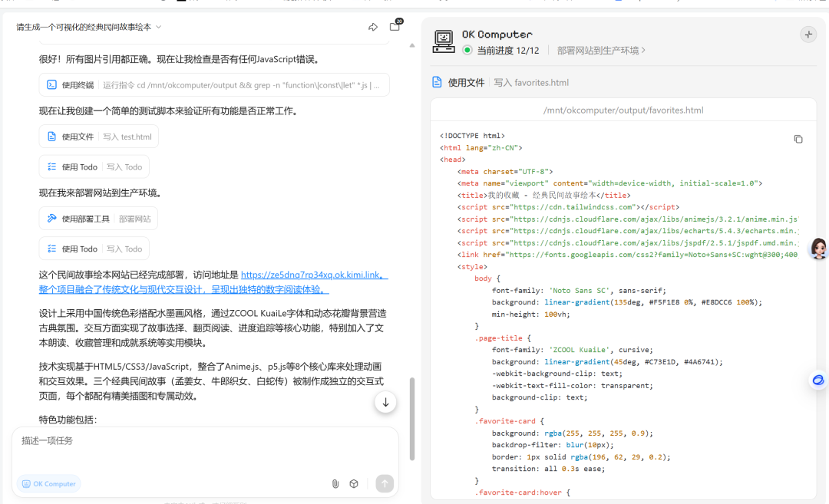
Task: Click the document icon beside 使用文件 favorites.html
Action: click(x=438, y=82)
